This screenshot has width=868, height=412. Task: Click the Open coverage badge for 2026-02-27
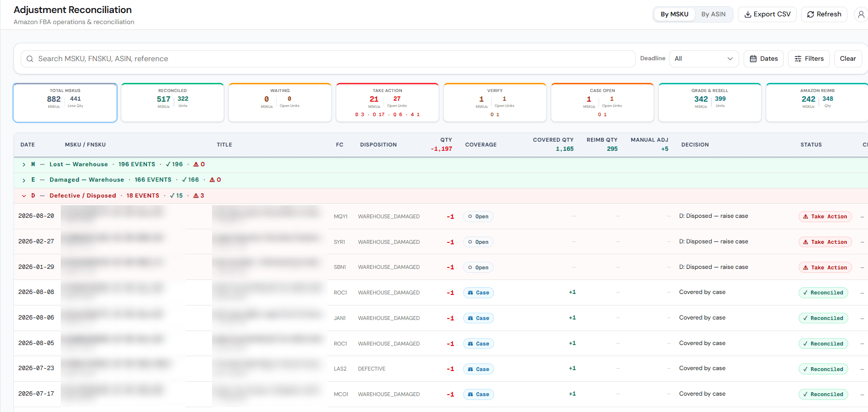[478, 242]
